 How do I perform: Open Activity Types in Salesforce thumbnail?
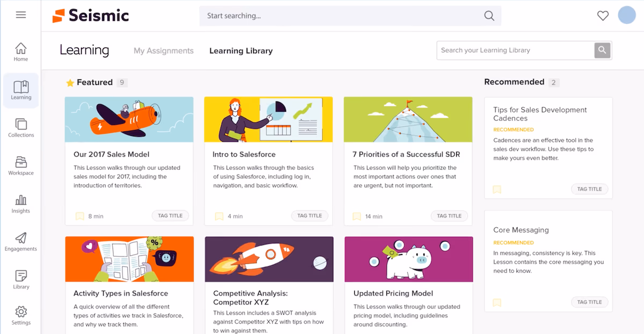tap(129, 259)
